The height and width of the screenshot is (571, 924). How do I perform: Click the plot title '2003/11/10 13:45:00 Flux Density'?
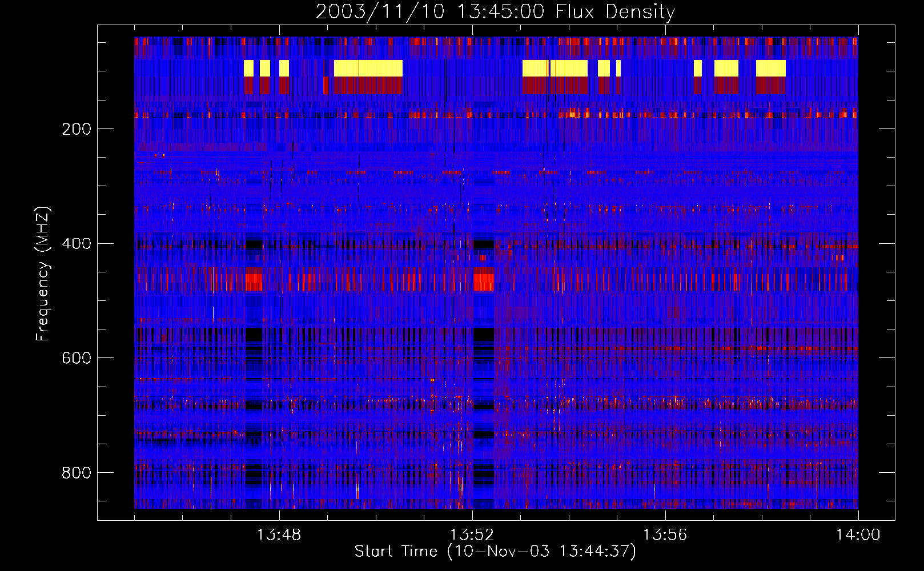tap(495, 11)
